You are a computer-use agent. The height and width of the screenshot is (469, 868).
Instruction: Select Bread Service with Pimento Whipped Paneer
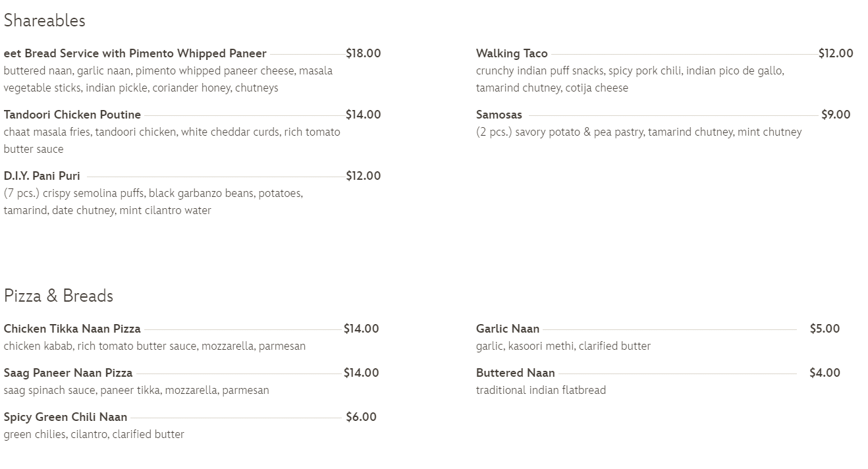tap(135, 53)
